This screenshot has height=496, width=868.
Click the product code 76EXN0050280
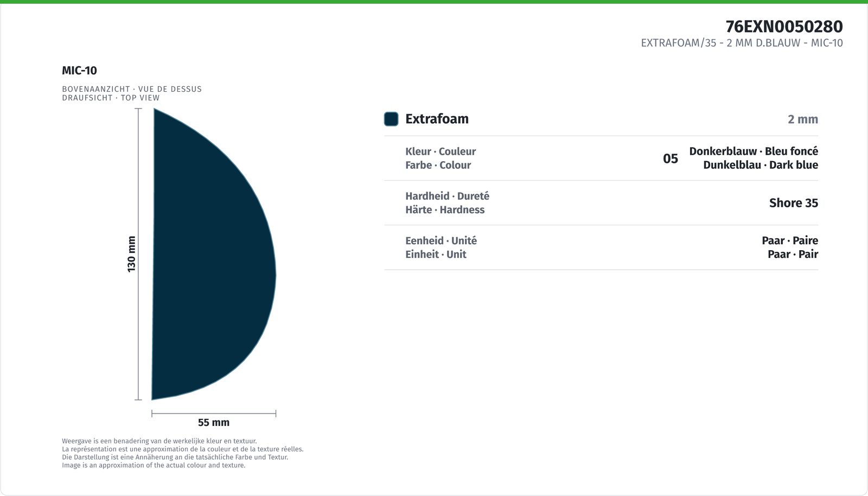(x=784, y=27)
